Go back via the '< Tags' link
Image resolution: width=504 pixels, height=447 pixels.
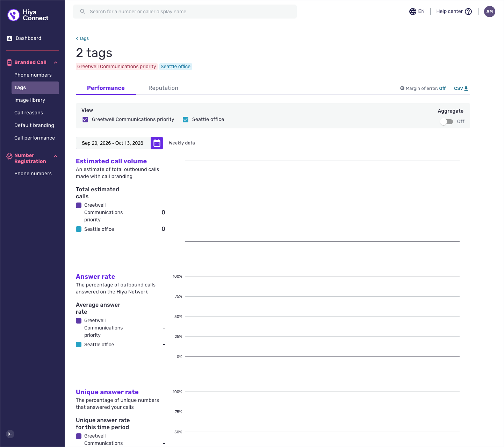pos(82,38)
